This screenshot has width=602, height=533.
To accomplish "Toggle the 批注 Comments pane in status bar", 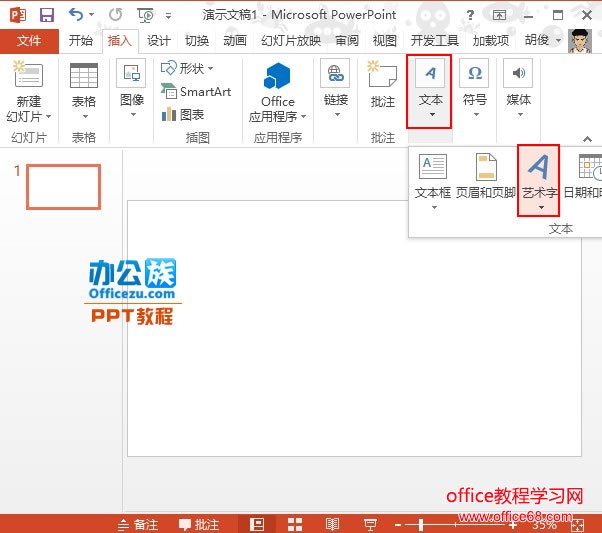I will 199,525.
